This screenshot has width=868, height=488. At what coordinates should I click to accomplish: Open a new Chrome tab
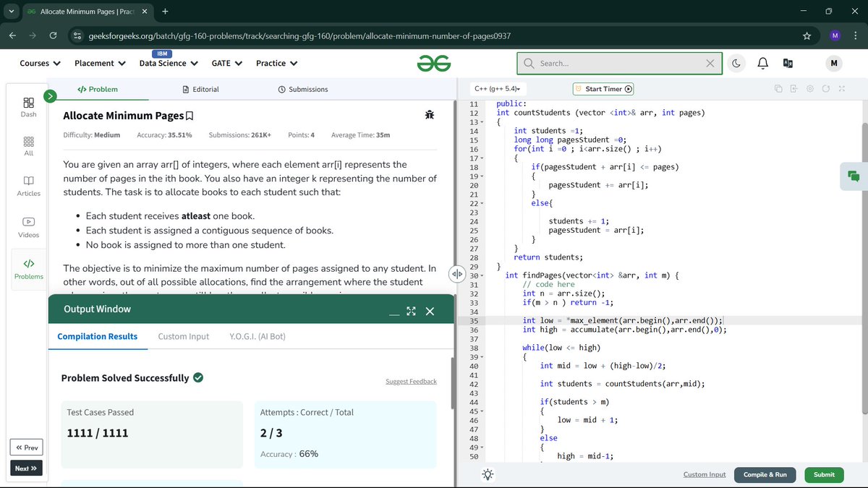[x=166, y=12]
